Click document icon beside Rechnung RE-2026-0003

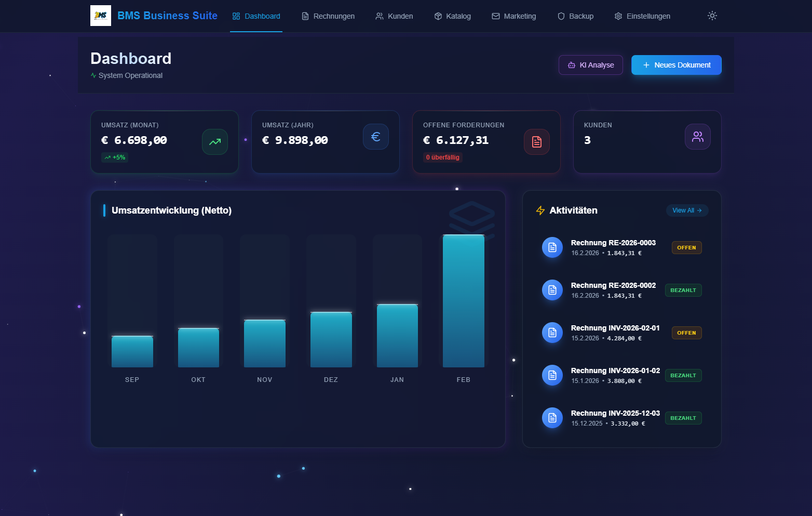pos(552,247)
